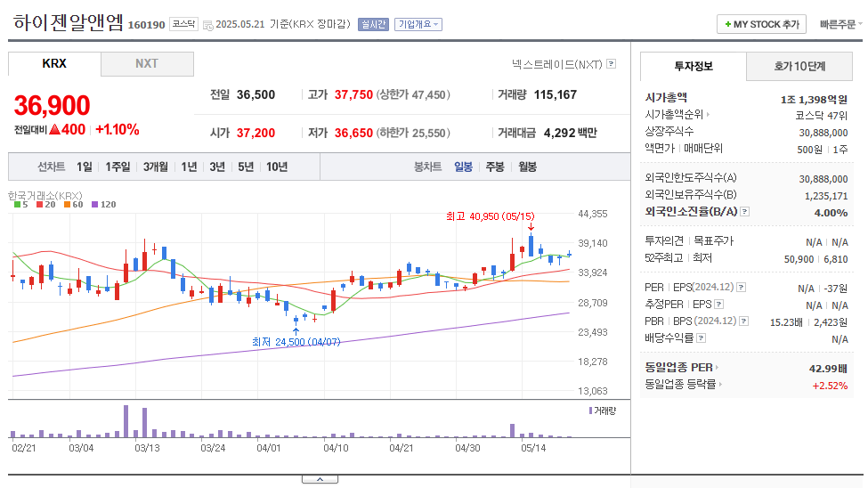This screenshot has height=488, width=868.
Task: Click help icon next to PBR BPS(2024.12)
Action: click(x=744, y=321)
